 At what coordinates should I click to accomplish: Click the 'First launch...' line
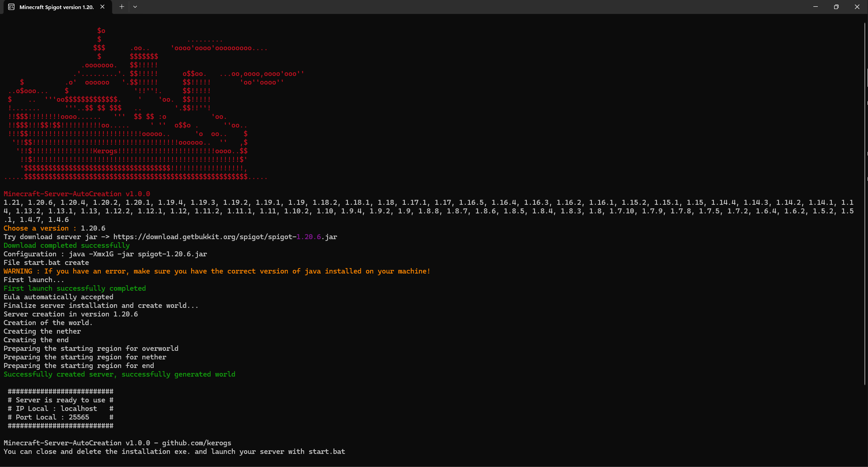point(34,280)
